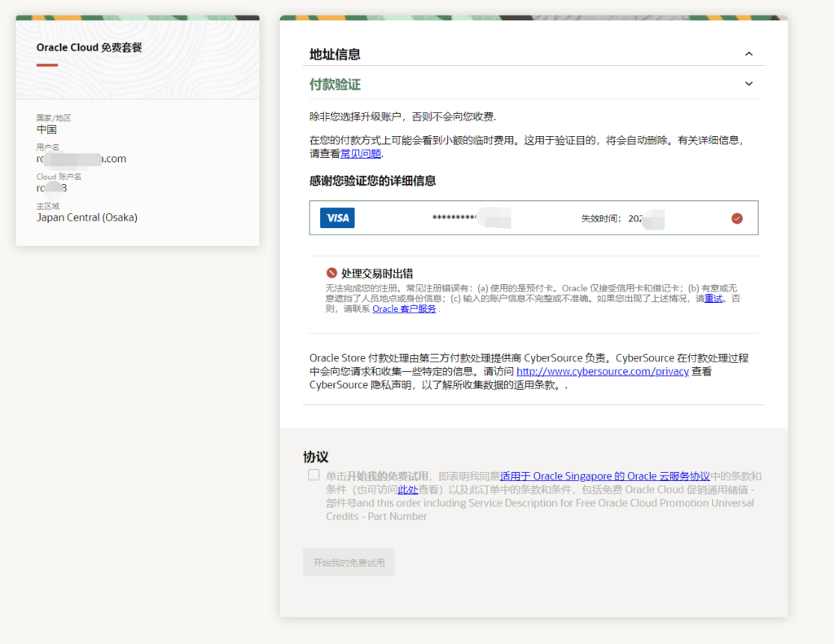Toggle the 协议 agreement checkbox

314,475
